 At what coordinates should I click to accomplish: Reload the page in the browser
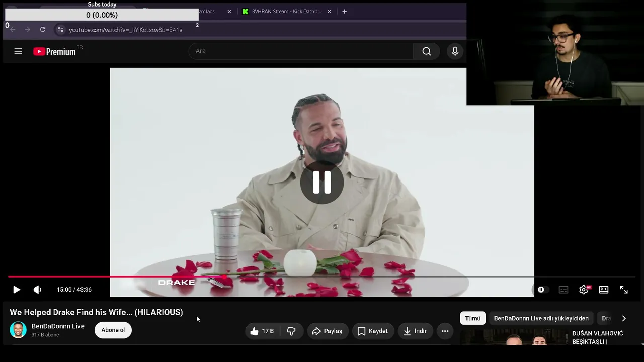(43, 30)
